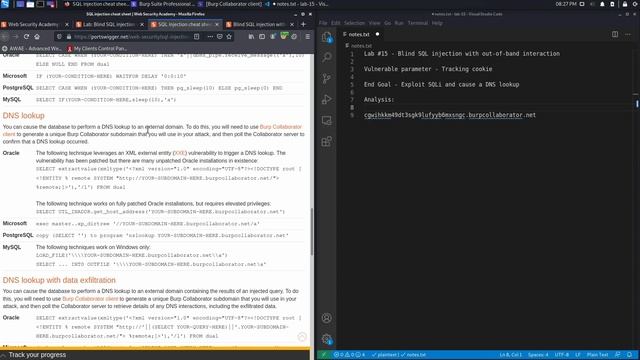Open the AWAE bookmark in bookmarks bar
The height and width of the screenshot is (360, 640).
[32, 48]
